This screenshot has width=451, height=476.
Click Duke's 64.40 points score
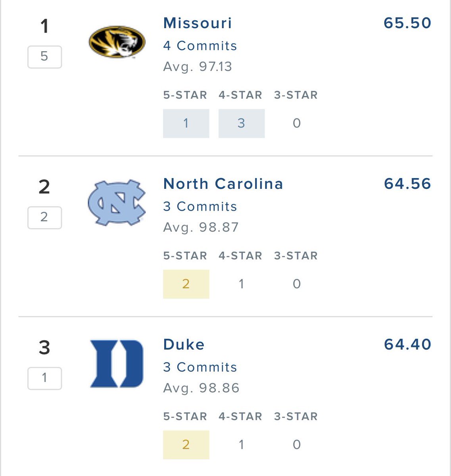[407, 344]
